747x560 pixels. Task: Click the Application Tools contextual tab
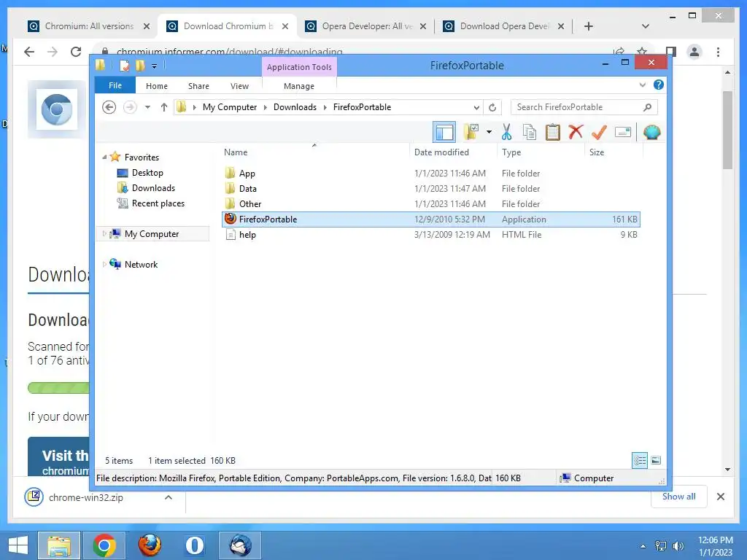(x=299, y=67)
